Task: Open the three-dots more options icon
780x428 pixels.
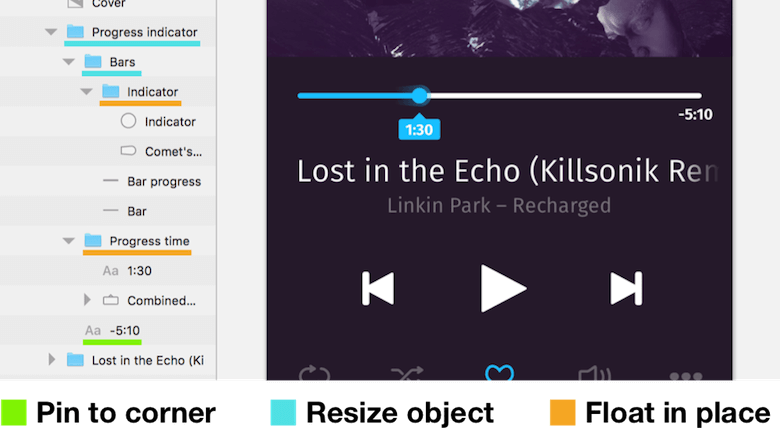Action: 686,376
